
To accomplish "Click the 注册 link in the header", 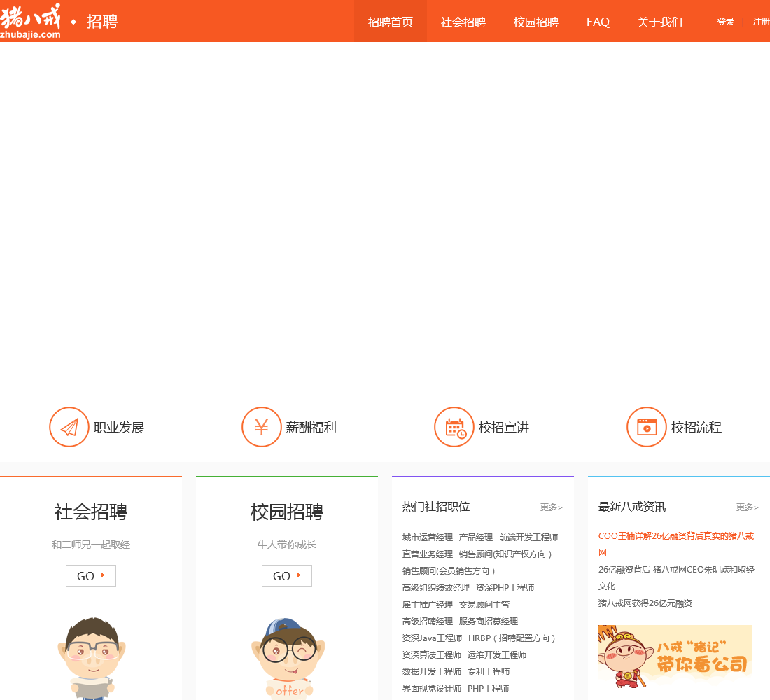I will point(761,22).
